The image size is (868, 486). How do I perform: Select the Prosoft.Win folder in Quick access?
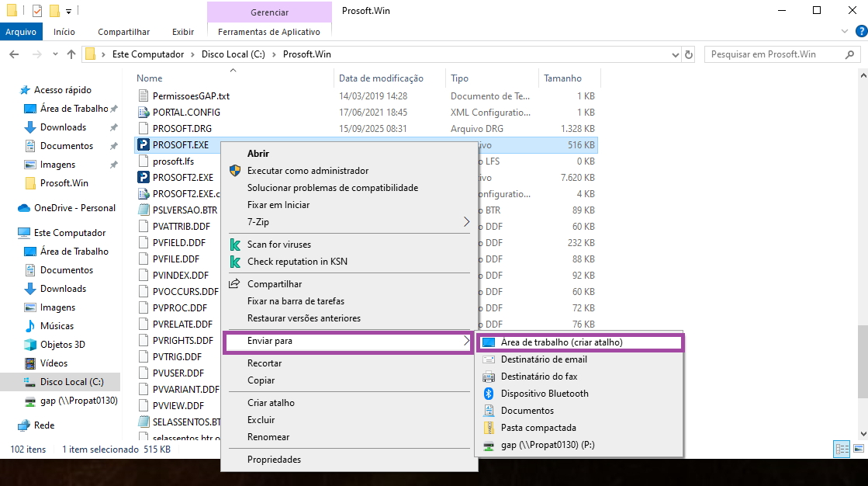(64, 183)
